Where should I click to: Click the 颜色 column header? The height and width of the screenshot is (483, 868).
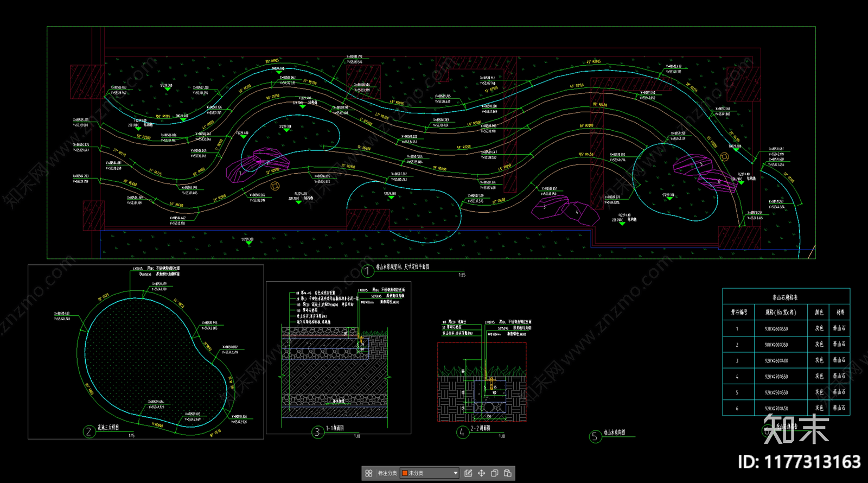coord(819,313)
